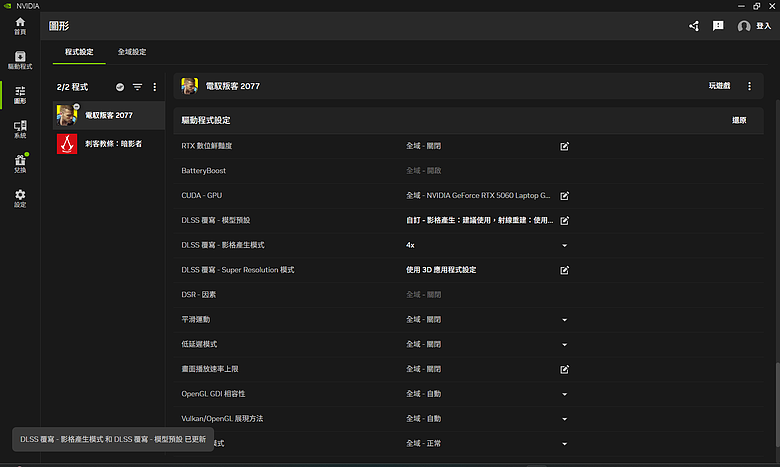Image resolution: width=780 pixels, height=467 pixels.
Task: Open the 驅動程式 drivers sidebar icon
Action: (x=20, y=60)
